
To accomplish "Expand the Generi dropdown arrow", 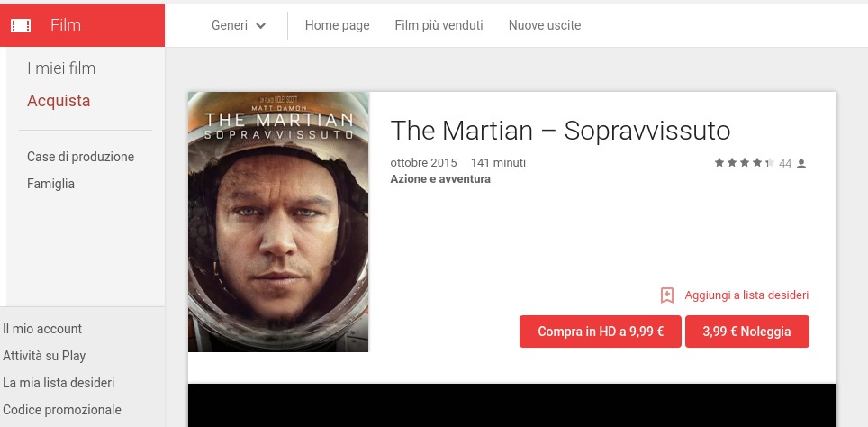I will 261,25.
